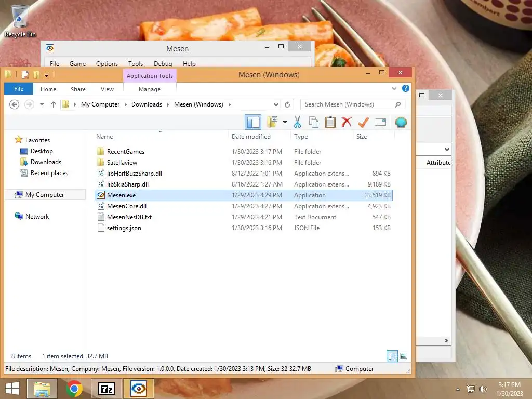Click the red X Delete icon
The width and height of the screenshot is (532, 399).
[x=347, y=122]
